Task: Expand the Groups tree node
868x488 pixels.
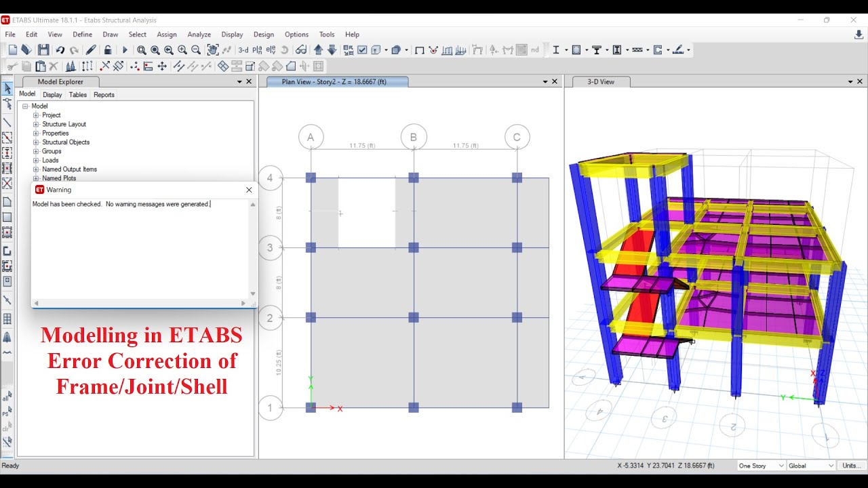Action: (x=36, y=152)
